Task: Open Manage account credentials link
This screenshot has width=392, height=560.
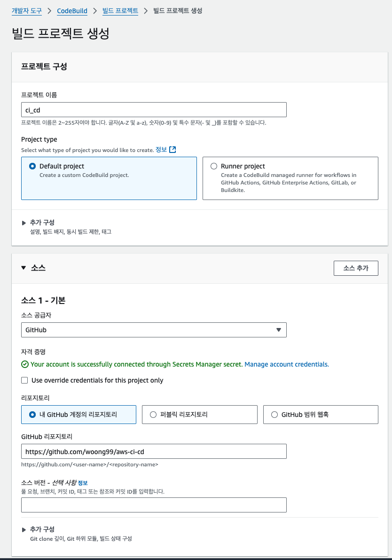Action: (x=287, y=364)
